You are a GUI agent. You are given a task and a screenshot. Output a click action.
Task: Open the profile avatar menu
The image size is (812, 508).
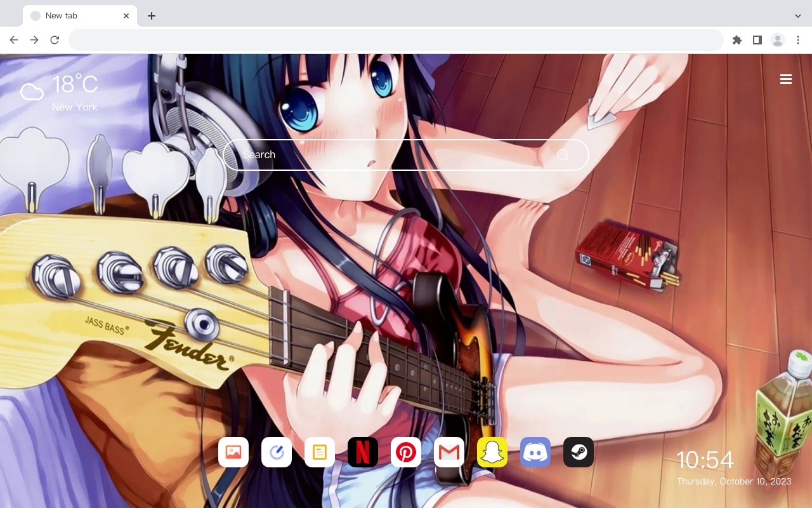(x=778, y=40)
